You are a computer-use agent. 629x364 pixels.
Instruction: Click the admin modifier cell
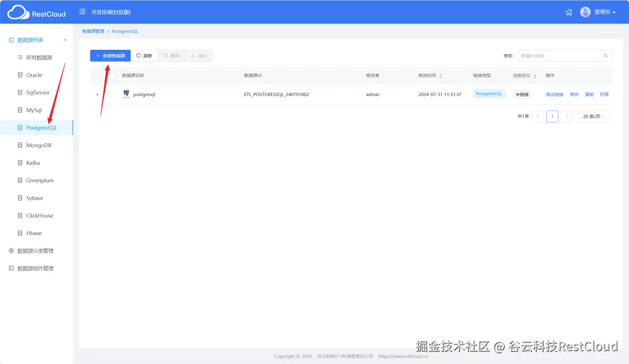[372, 94]
